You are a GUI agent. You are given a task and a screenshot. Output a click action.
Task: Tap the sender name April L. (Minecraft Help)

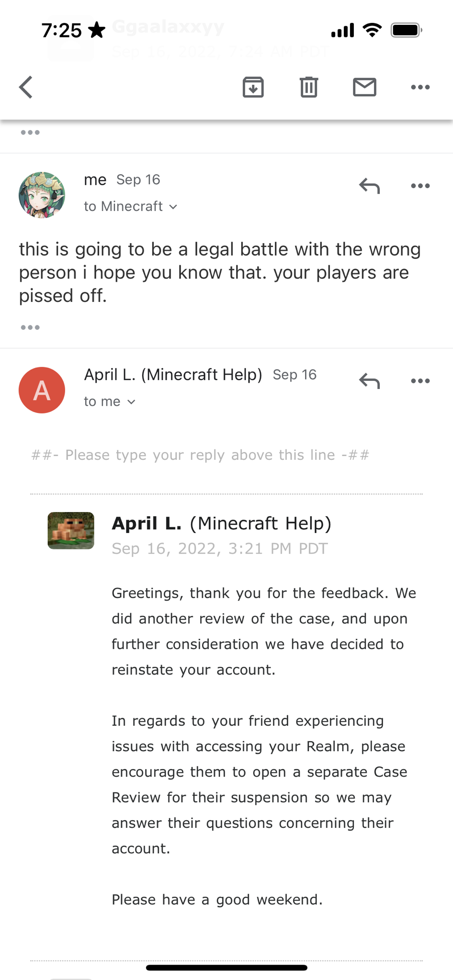click(173, 375)
